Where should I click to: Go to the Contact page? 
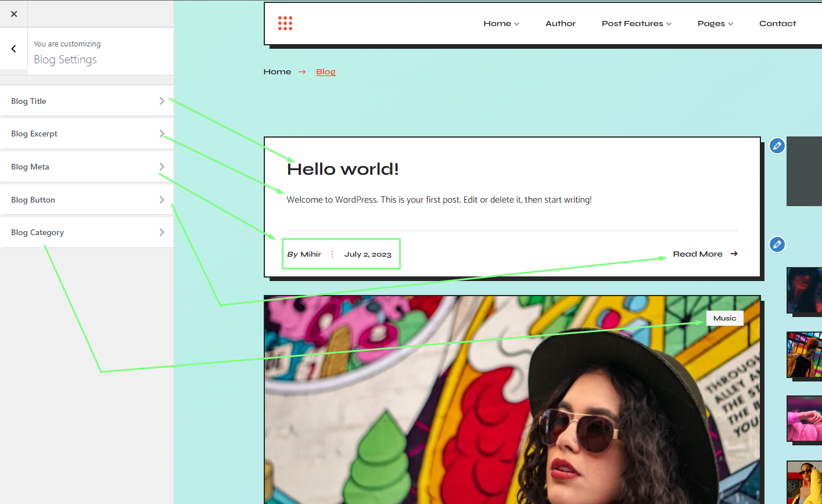777,24
